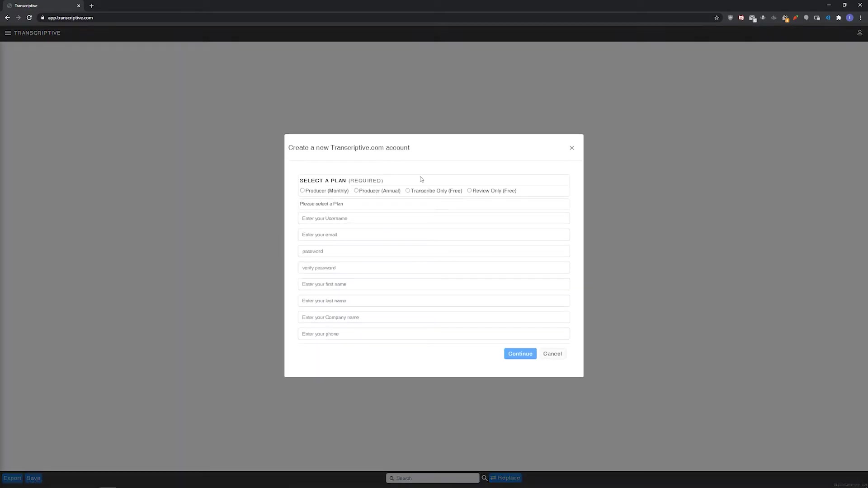This screenshot has height=488, width=868.
Task: Bookmark this page with the star icon
Action: click(717, 18)
